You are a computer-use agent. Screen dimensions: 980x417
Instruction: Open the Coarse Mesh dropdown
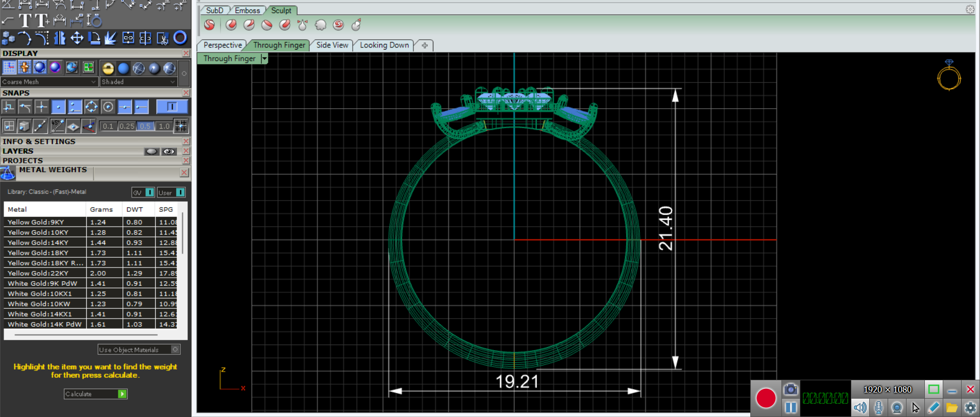[x=49, y=82]
